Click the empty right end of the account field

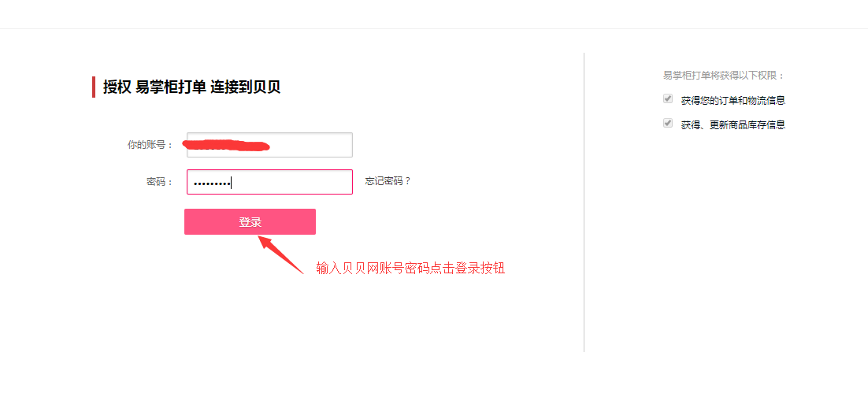tap(311, 145)
